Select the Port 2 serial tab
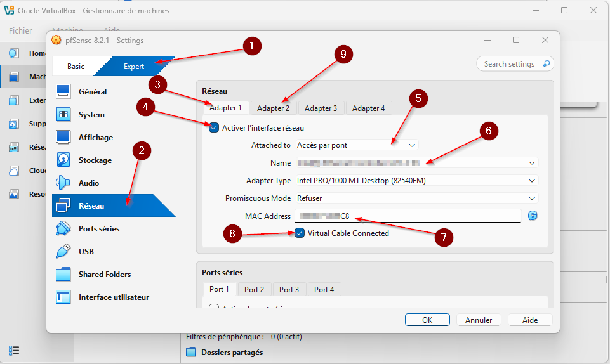The width and height of the screenshot is (610, 364). [x=254, y=289]
